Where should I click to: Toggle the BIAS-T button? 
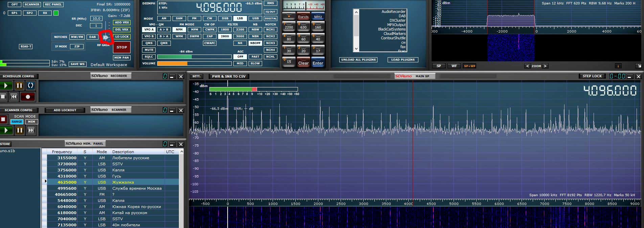(26, 46)
